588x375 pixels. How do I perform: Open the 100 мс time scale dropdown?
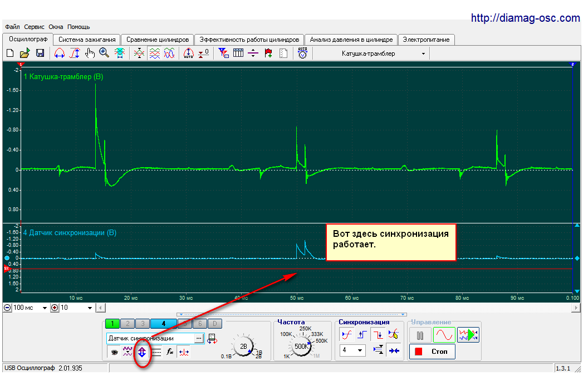click(x=45, y=308)
